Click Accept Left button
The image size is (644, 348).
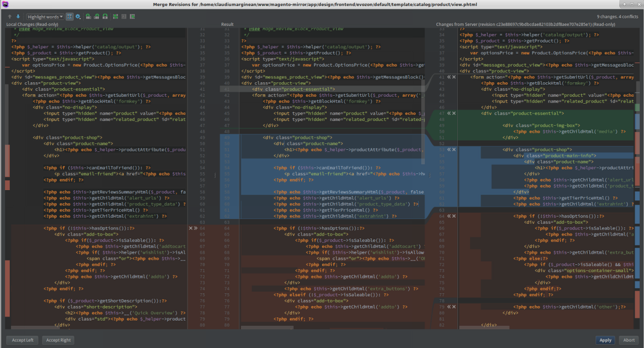23,340
